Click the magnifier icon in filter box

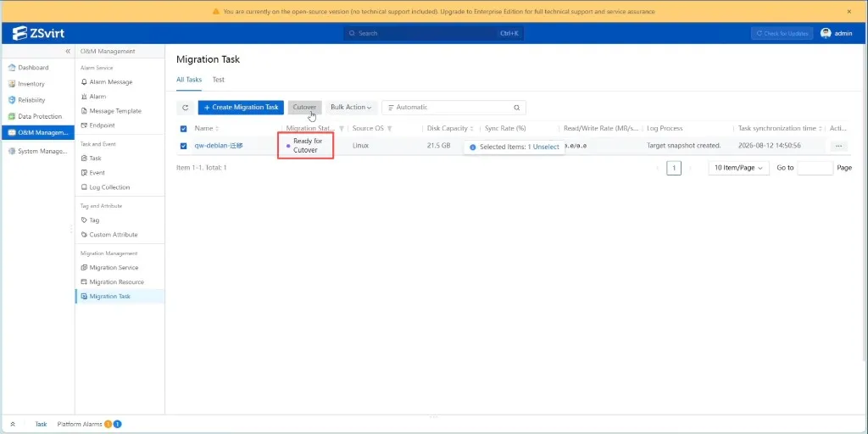pyautogui.click(x=516, y=108)
